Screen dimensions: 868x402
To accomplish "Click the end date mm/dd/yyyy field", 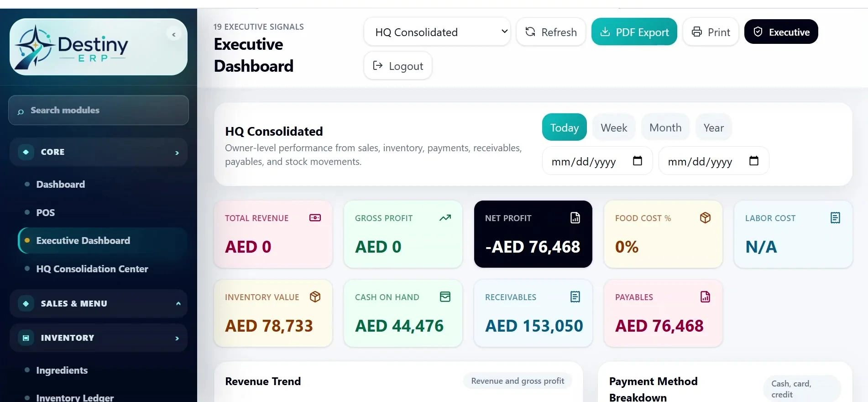I will click(714, 161).
